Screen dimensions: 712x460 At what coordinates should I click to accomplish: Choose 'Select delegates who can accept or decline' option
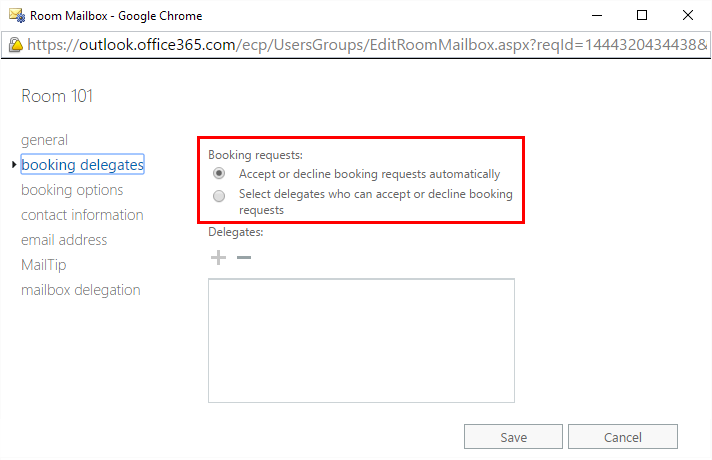[219, 194]
